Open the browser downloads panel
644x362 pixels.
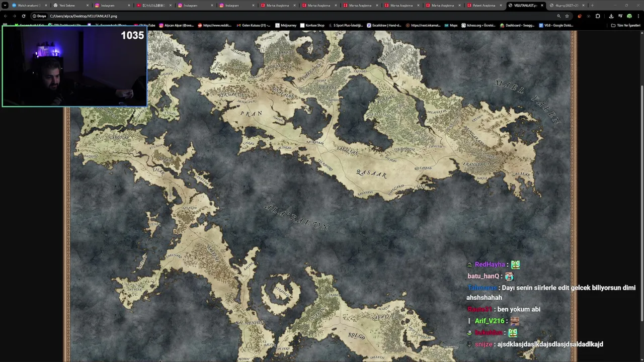[x=611, y=16]
